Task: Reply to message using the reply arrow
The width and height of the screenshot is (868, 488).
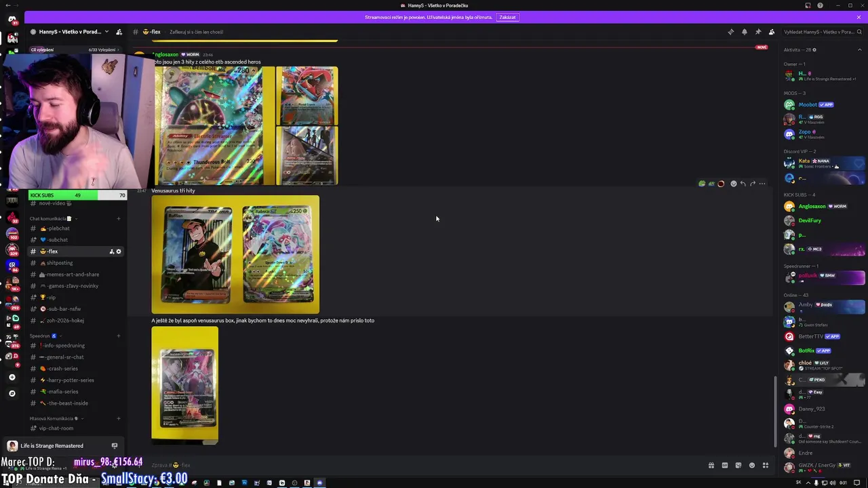Action: [743, 184]
